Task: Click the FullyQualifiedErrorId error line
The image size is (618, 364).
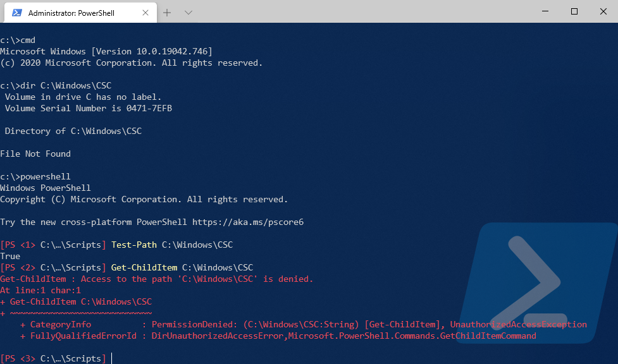Action: tap(278, 336)
